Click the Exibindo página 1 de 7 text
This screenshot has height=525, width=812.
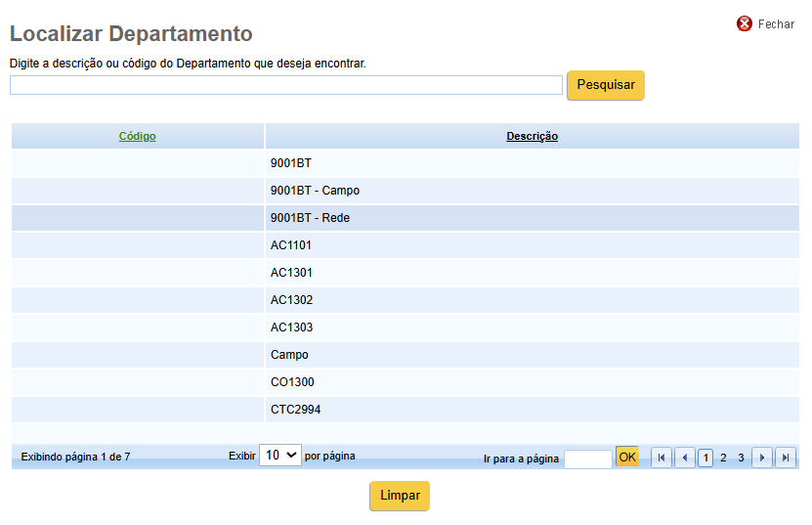pyautogui.click(x=75, y=458)
